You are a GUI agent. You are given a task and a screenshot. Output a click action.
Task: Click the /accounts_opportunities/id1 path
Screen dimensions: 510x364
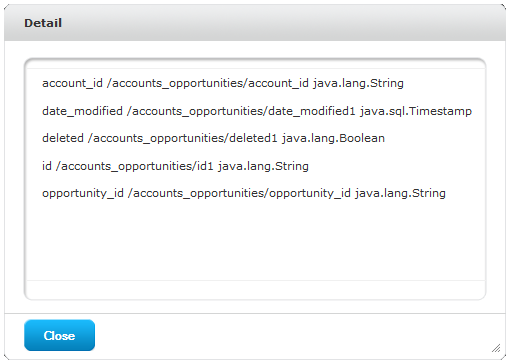135,166
